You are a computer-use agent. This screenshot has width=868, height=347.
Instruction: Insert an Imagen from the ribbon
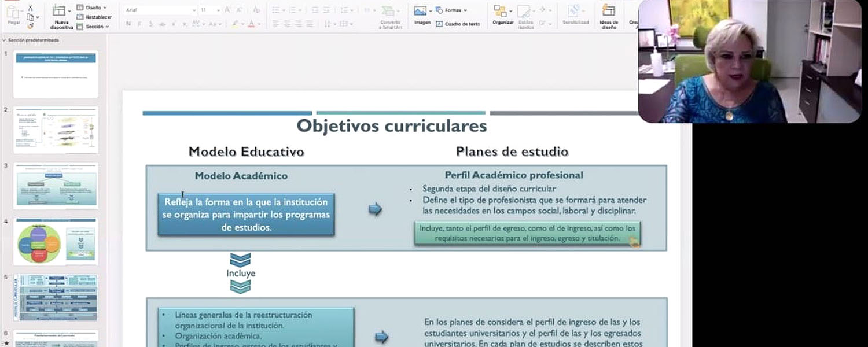click(x=422, y=16)
